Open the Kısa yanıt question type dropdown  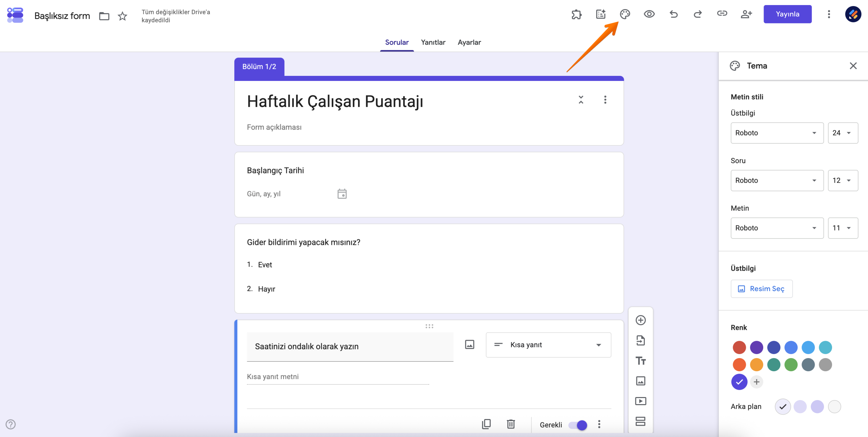pyautogui.click(x=548, y=345)
